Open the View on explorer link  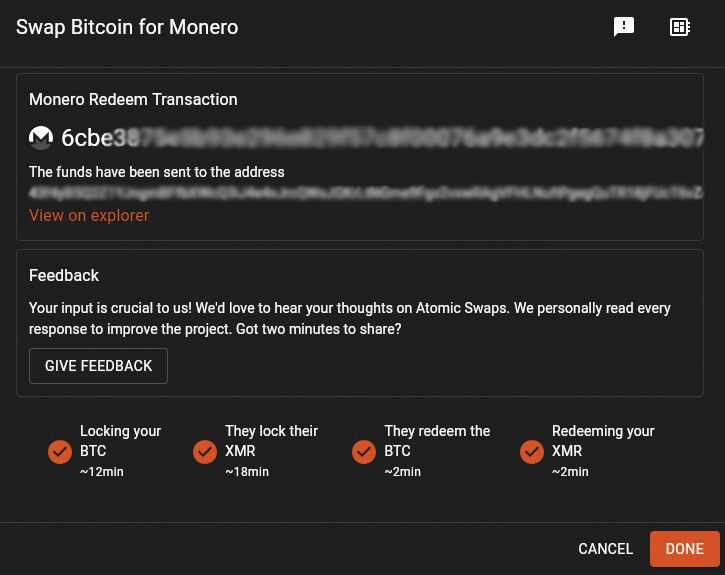[x=89, y=215]
